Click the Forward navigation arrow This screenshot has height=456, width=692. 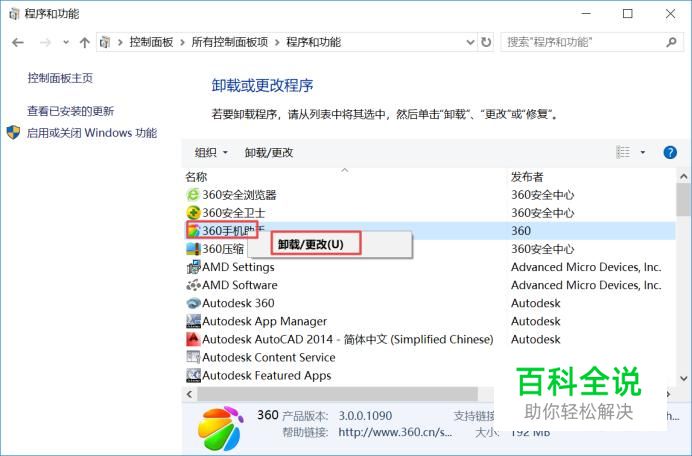pyautogui.click(x=45, y=42)
